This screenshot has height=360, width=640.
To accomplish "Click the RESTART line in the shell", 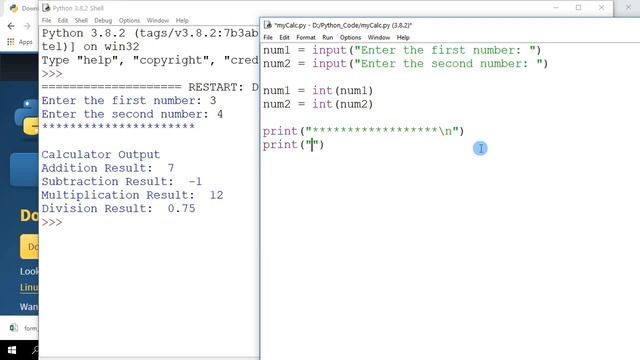I will (x=150, y=87).
